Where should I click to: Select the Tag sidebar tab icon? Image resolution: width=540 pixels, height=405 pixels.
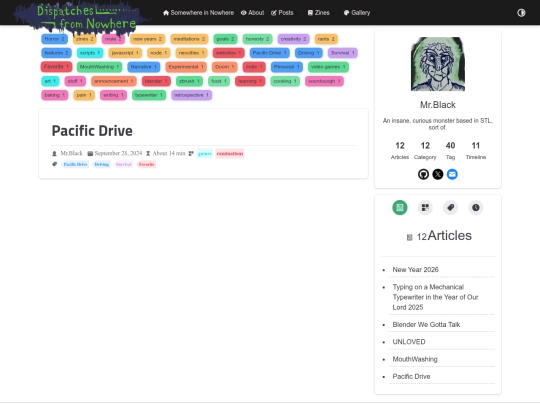tap(450, 208)
